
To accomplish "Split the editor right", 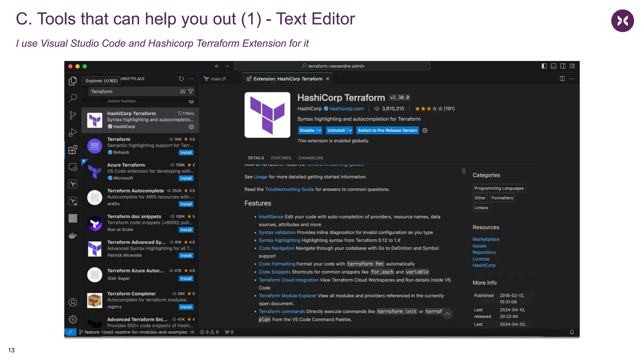I will click(x=562, y=79).
